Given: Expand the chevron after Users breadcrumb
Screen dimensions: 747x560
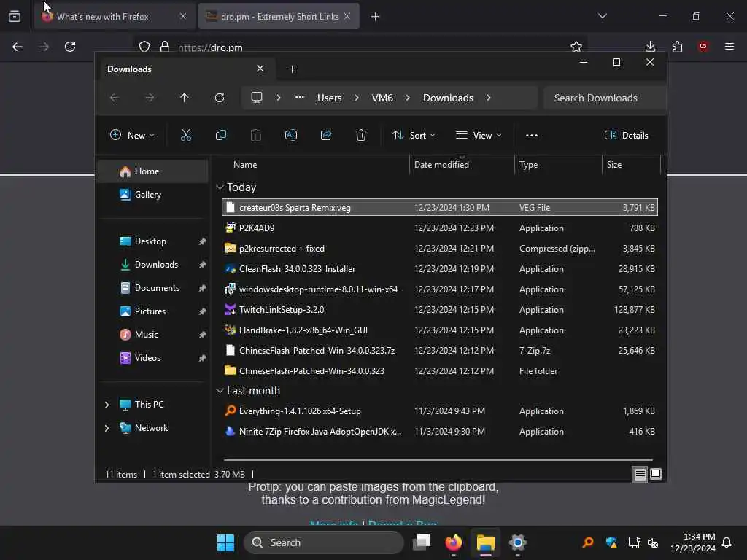Looking at the screenshot, I should [357, 98].
